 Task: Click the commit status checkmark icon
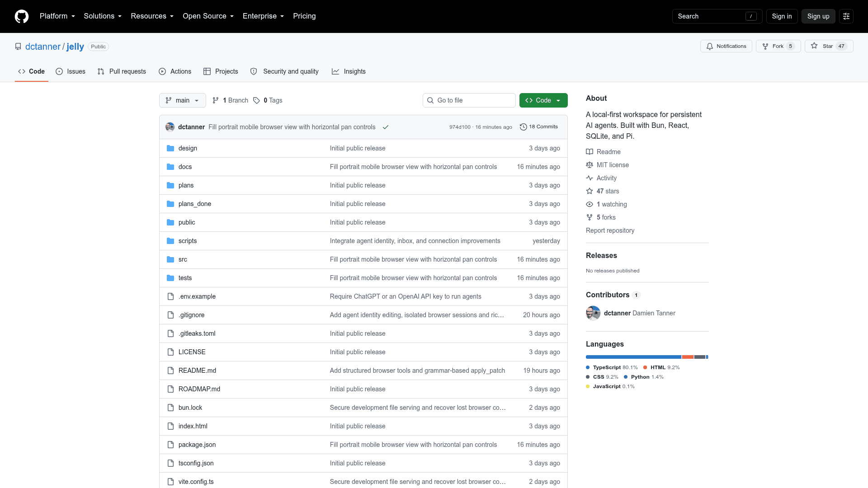coord(386,127)
